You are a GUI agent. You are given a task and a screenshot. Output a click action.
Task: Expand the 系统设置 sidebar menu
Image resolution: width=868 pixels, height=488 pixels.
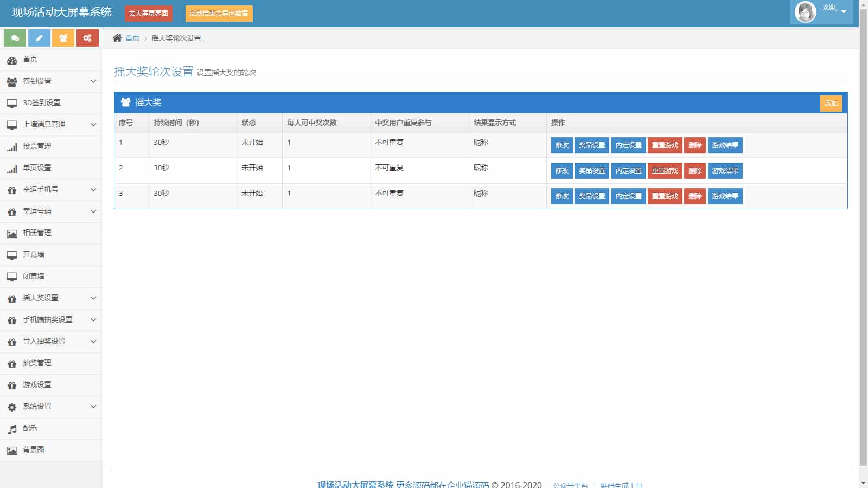coord(51,407)
